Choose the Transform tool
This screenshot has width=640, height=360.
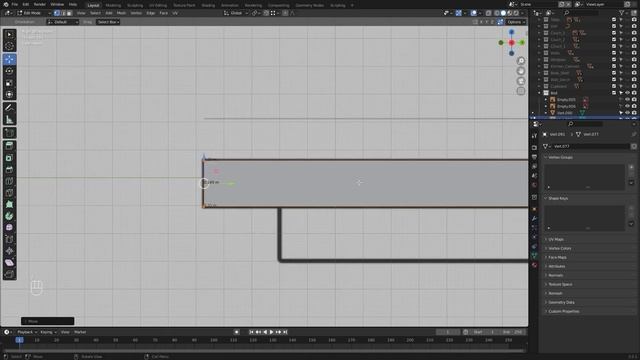click(9, 95)
